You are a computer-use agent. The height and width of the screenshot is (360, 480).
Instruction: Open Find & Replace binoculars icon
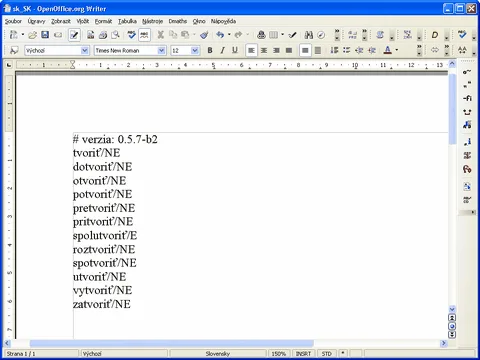pyautogui.click(x=309, y=35)
